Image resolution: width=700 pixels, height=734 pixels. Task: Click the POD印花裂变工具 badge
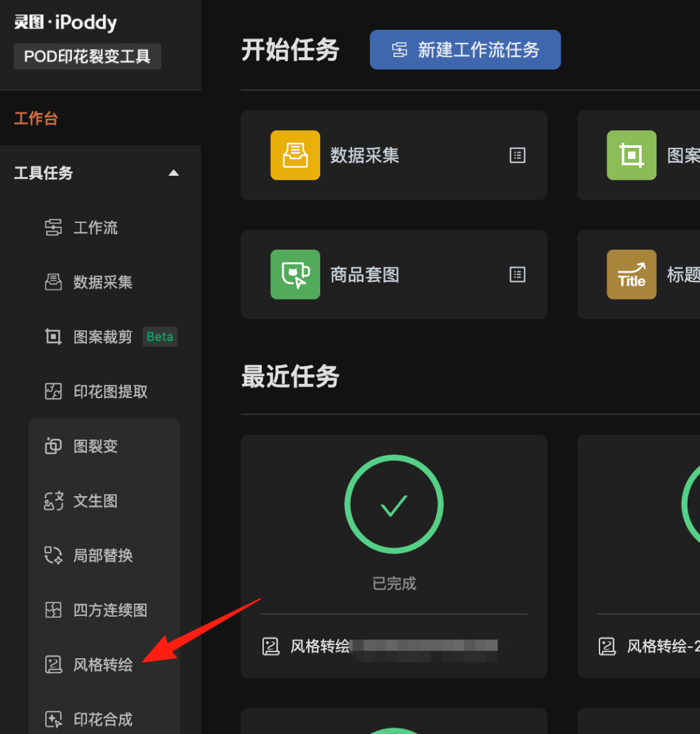[87, 56]
